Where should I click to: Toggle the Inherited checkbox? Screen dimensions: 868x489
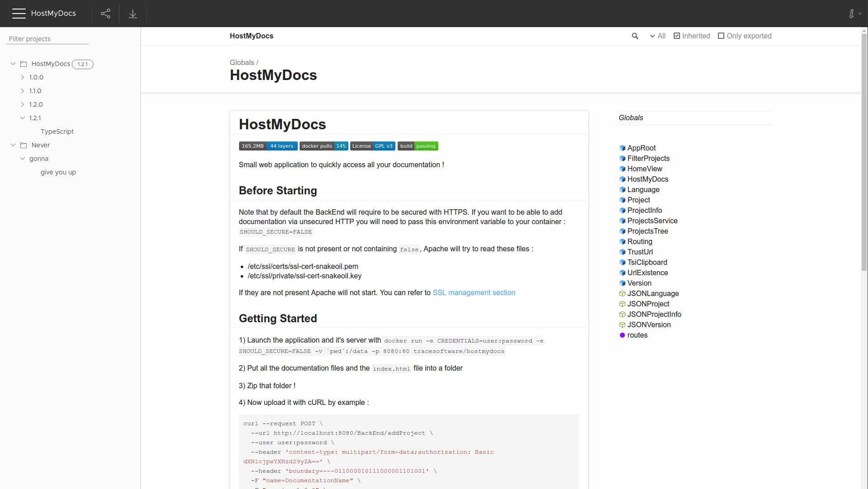tap(677, 36)
